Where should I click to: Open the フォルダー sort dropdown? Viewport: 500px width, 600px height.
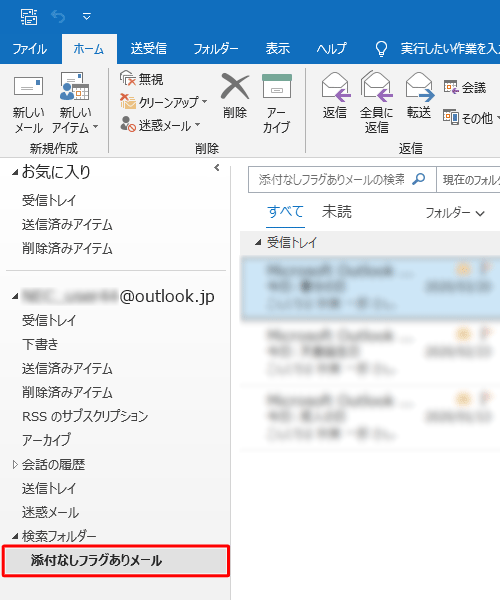tap(455, 213)
